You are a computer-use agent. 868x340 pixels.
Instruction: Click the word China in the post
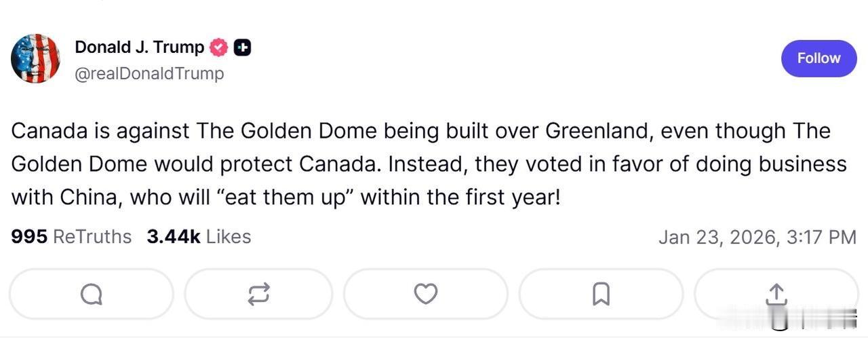[86, 197]
